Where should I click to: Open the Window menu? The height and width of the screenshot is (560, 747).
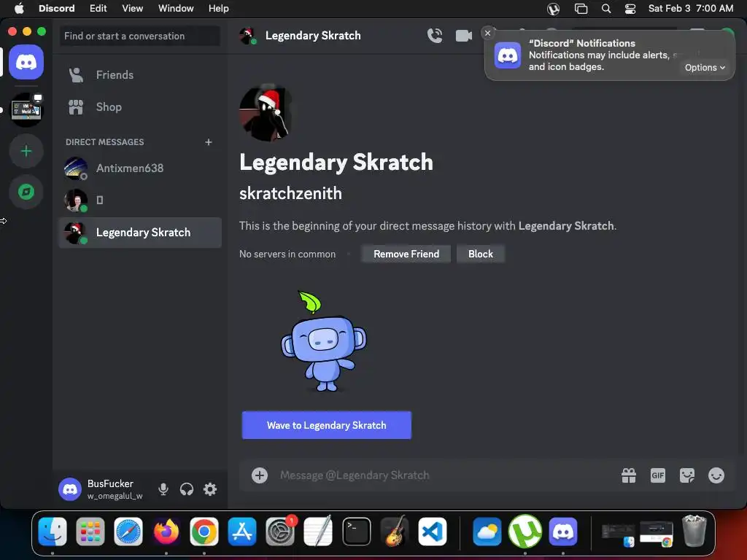176,9
